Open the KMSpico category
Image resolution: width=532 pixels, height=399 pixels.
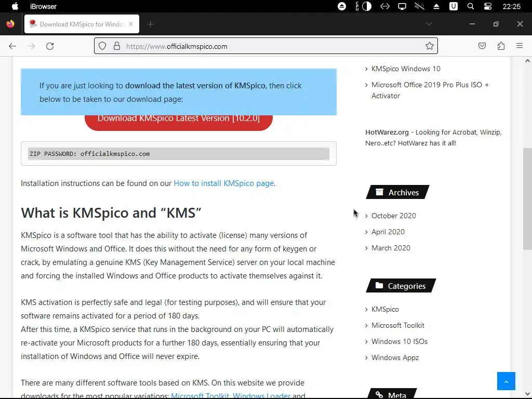[385, 309]
